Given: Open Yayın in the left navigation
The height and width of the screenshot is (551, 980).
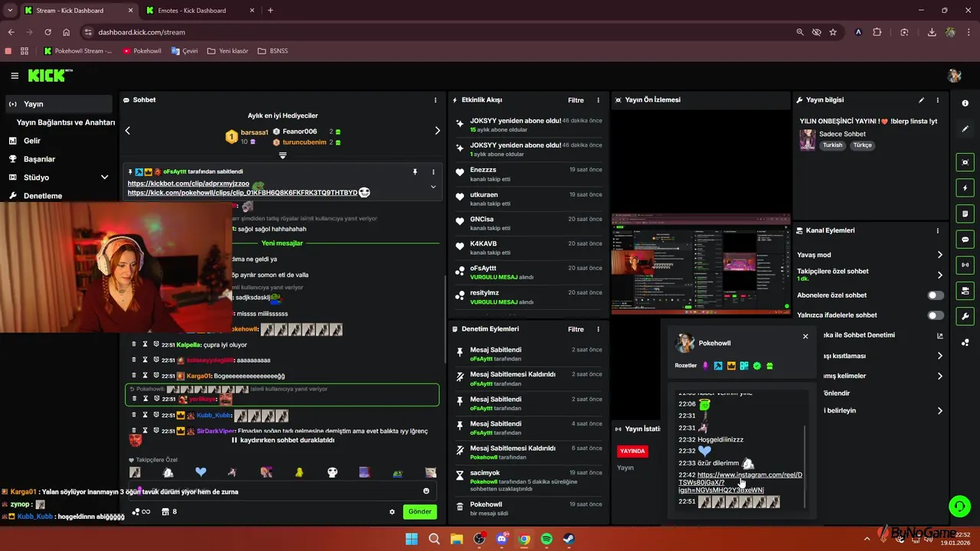Looking at the screenshot, I should tap(59, 104).
